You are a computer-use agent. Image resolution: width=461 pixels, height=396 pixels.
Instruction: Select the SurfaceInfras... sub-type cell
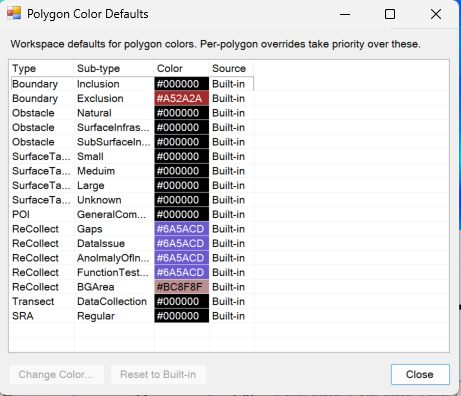[x=114, y=127]
